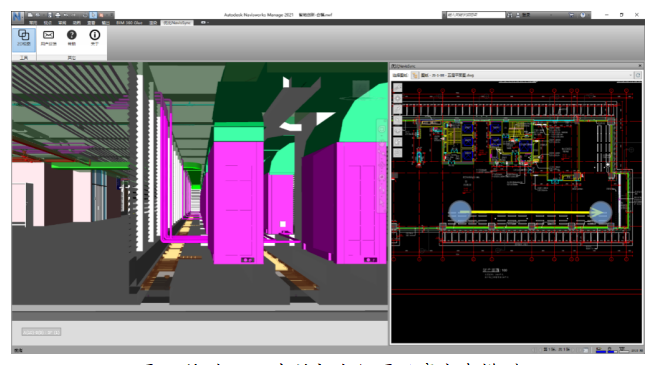Select the NavisSync ribbon tab
The image size is (656, 365).
pyautogui.click(x=177, y=23)
